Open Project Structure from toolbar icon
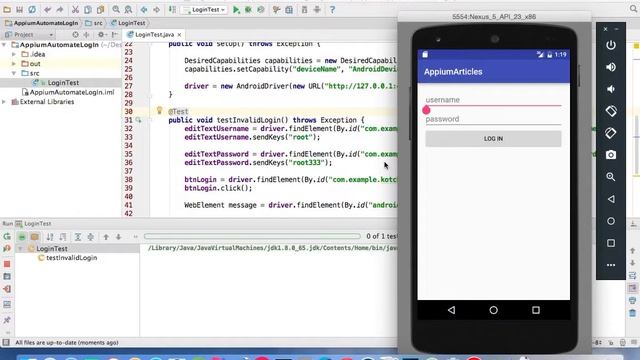Image resolution: width=640 pixels, height=360 pixels. (289, 9)
